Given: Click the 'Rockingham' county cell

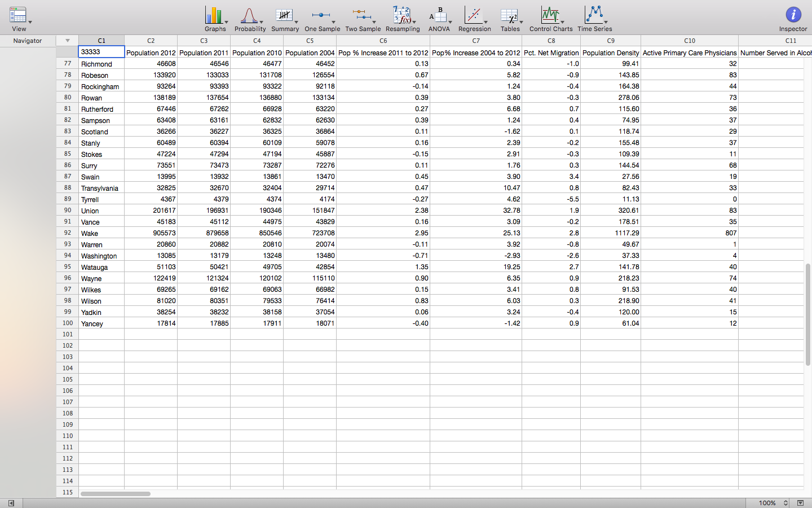Looking at the screenshot, I should point(101,86).
